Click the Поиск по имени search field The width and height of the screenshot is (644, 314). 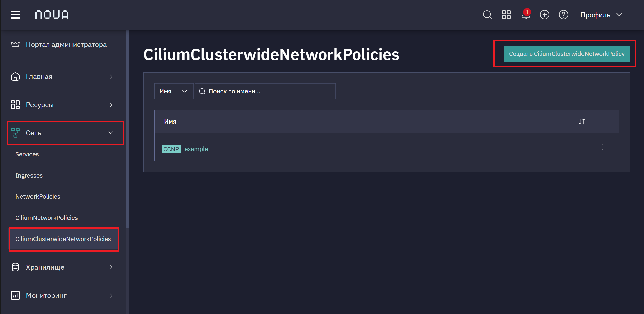(265, 91)
